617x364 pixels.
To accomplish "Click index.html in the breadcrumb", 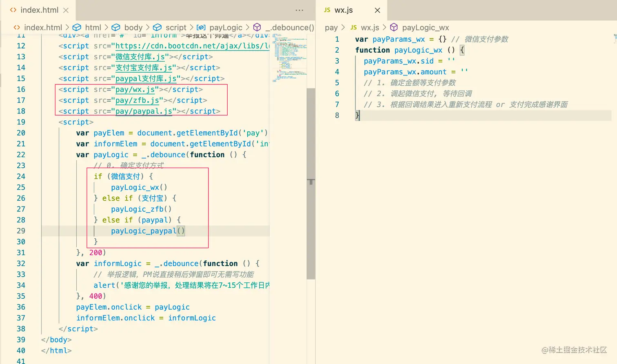I will click(x=43, y=27).
